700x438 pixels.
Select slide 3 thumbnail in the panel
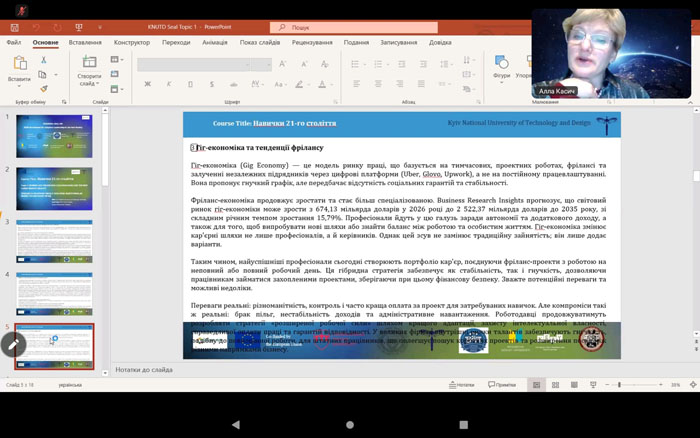[x=54, y=241]
